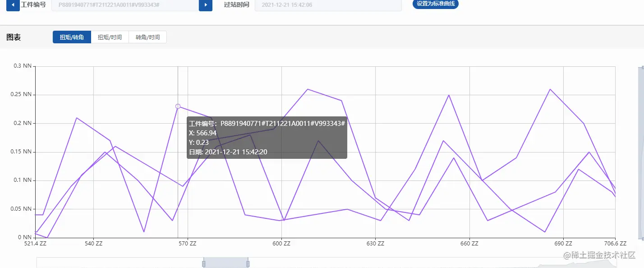Click the 660 ZZ x-axis label
The height and width of the screenshot is (268, 644).
pyautogui.click(x=469, y=244)
